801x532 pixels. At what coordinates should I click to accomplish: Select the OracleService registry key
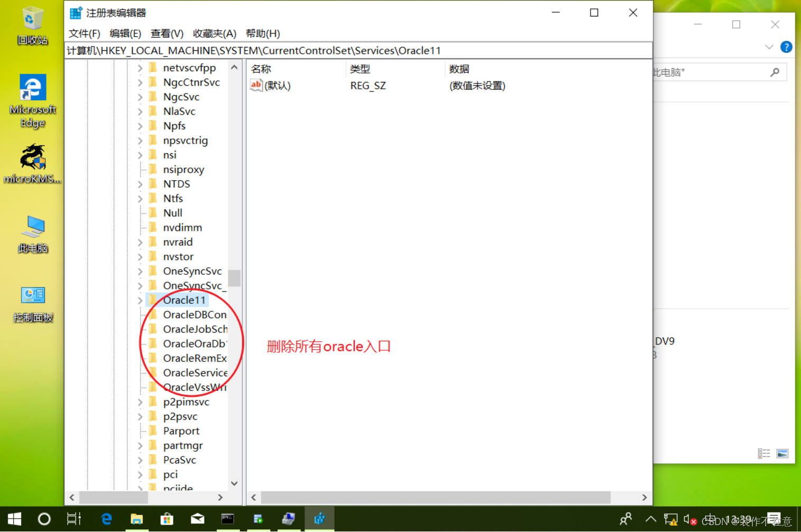195,373
